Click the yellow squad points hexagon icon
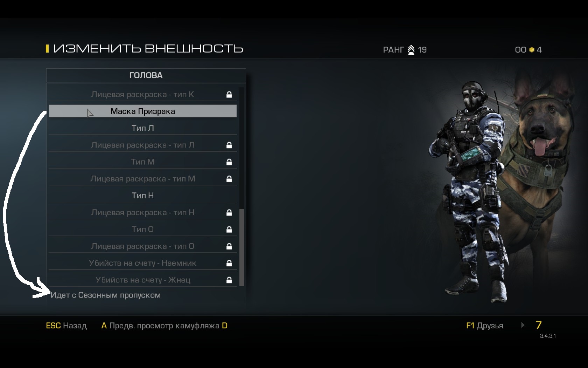 coord(532,50)
